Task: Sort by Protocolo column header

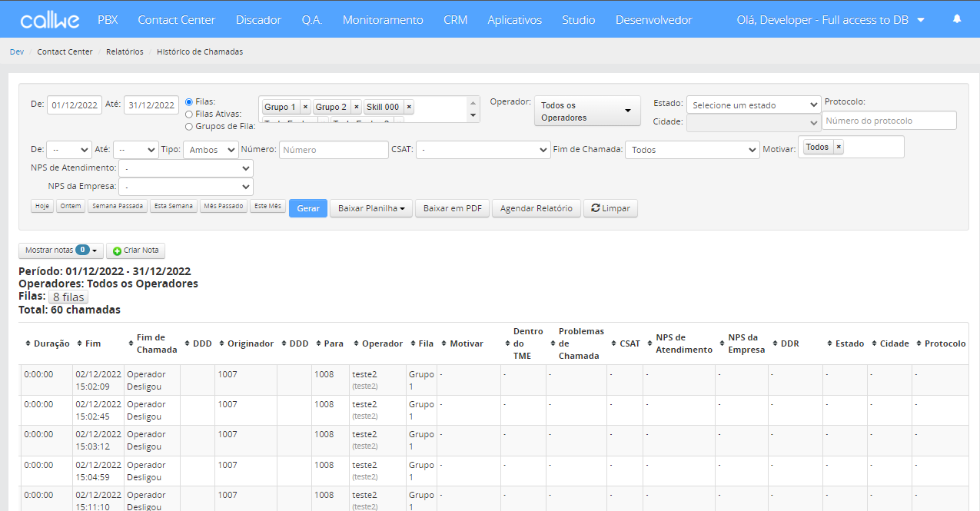Action: coord(941,343)
